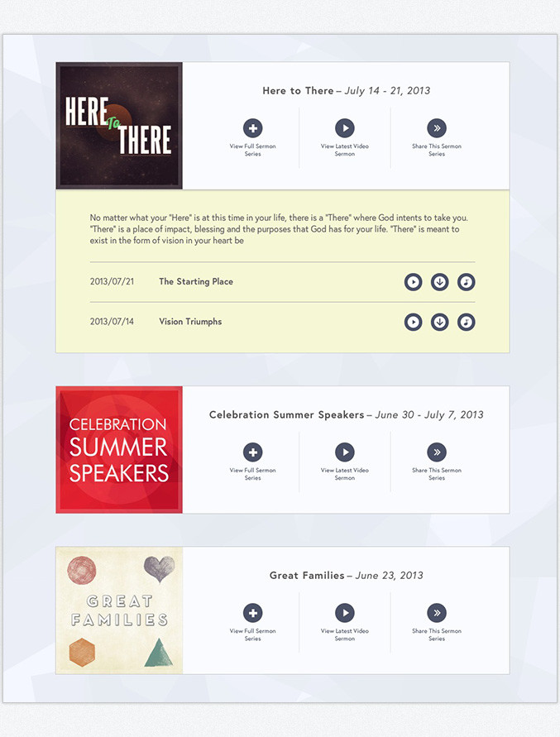Open the Celebration Summer Speakers thumbnail

tap(119, 450)
